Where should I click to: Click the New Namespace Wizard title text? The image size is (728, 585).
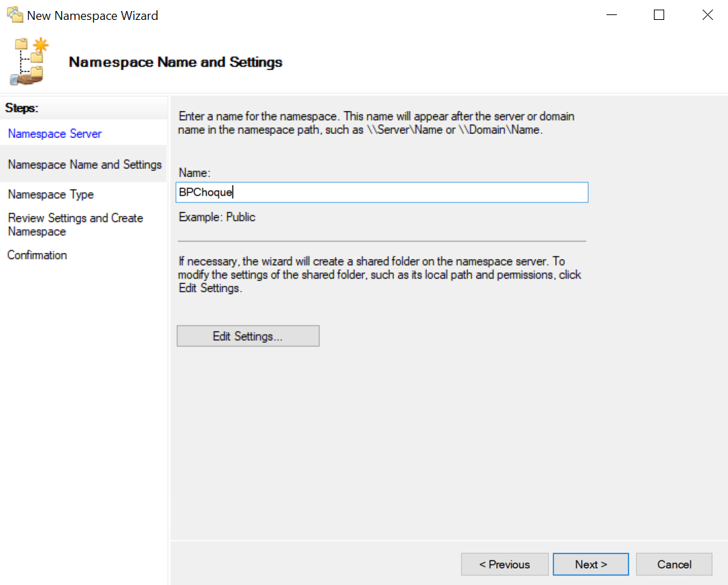pos(93,15)
